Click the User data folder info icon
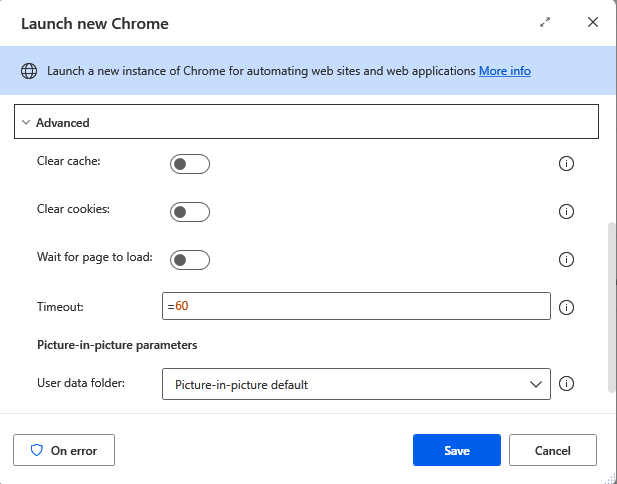Viewport: 617px width, 484px height. [566, 384]
